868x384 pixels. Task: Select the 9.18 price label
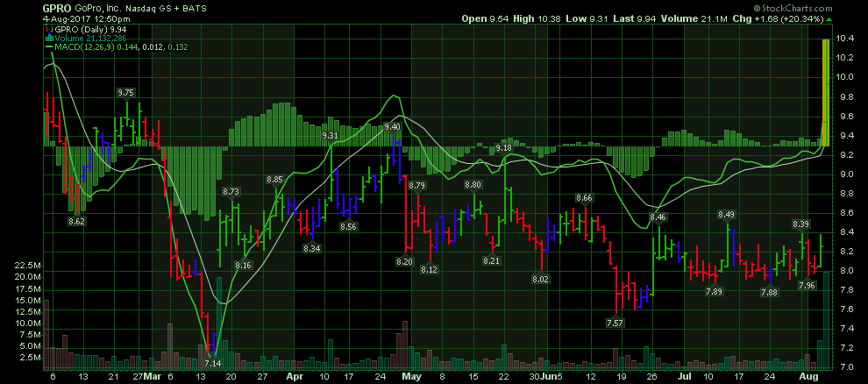pos(503,148)
